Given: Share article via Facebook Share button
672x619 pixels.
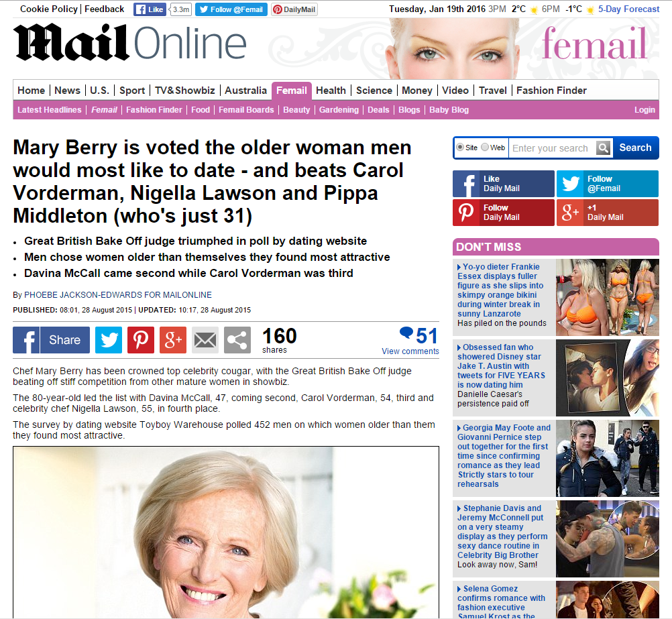Looking at the screenshot, I should (x=52, y=340).
